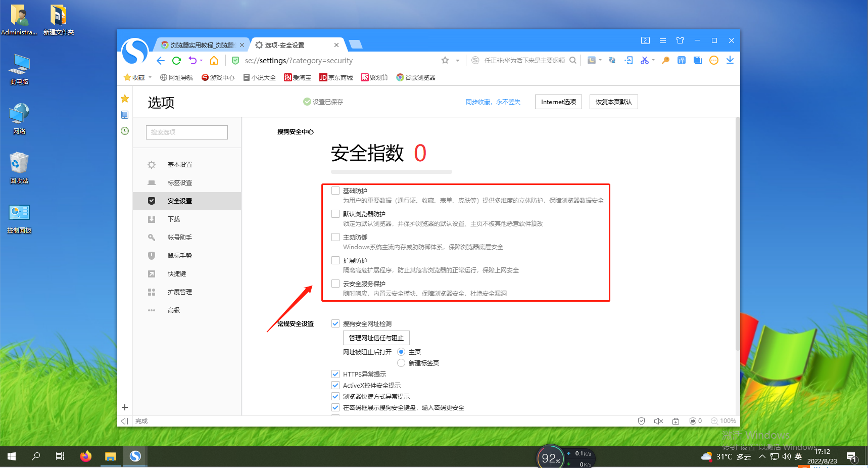This screenshot has width=868, height=468.
Task: Open the send-to-phone icon in the toolbar
Action: pos(629,60)
